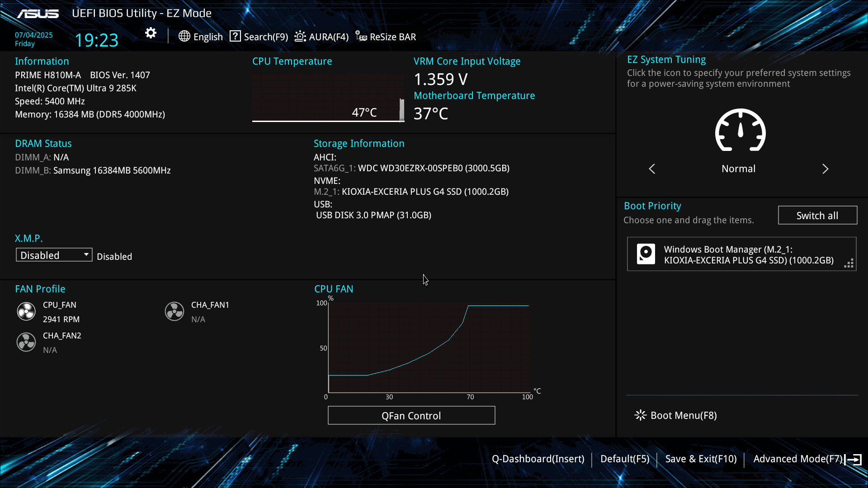Image resolution: width=868 pixels, height=488 pixels.
Task: Click the QFan Control button
Action: 411,415
